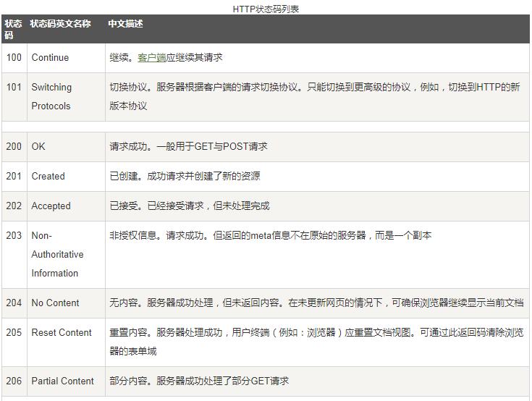Select the status code 101 cell
This screenshot has height=401, width=532.
point(14,97)
